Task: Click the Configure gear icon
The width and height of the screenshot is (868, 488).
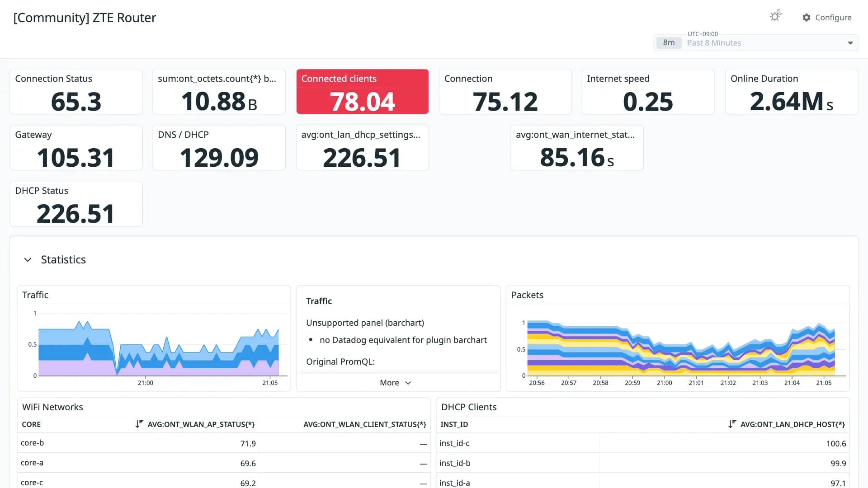Action: coord(807,18)
